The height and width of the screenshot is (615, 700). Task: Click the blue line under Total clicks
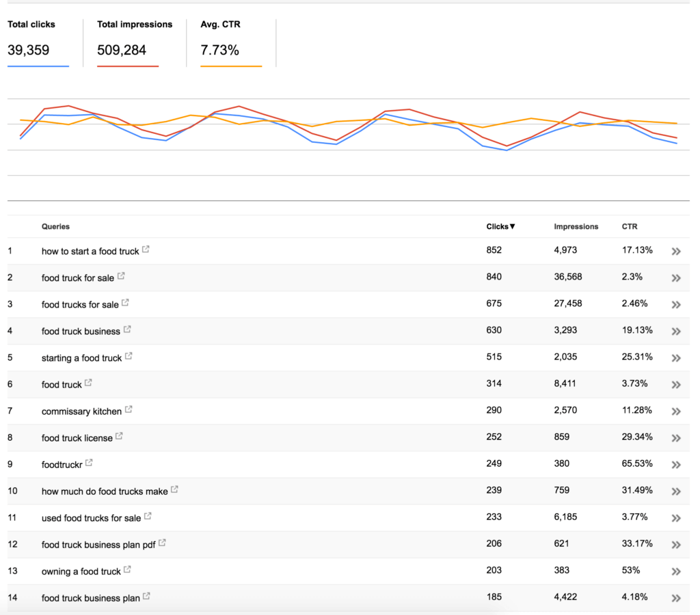[38, 66]
